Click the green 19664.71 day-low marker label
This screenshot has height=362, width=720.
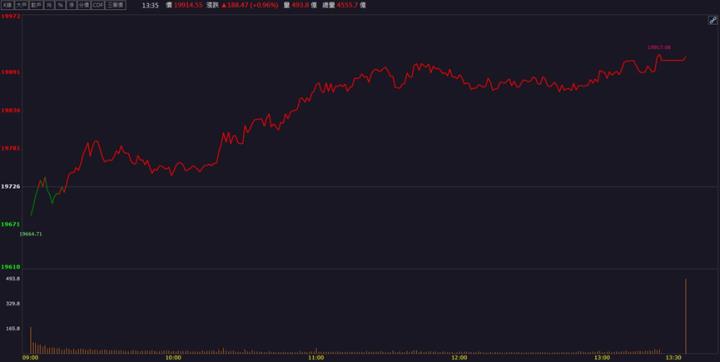pyautogui.click(x=31, y=234)
